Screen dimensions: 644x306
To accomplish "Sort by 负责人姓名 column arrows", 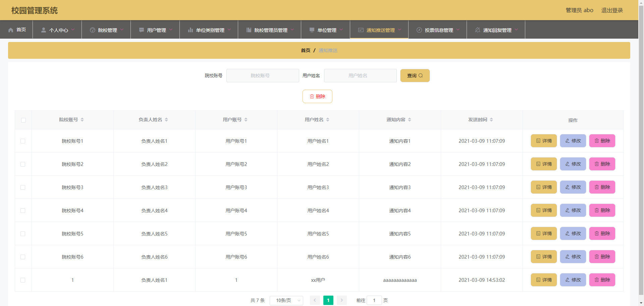I will tap(166, 120).
